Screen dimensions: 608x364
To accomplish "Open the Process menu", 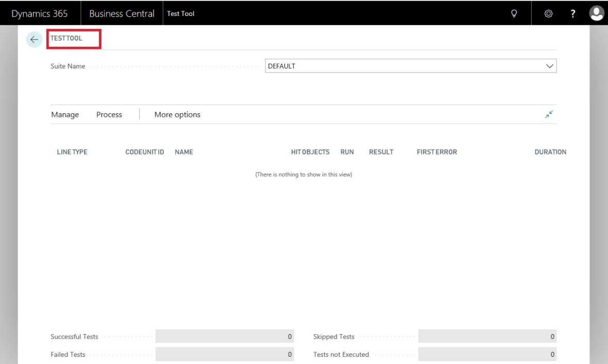I will (x=109, y=115).
